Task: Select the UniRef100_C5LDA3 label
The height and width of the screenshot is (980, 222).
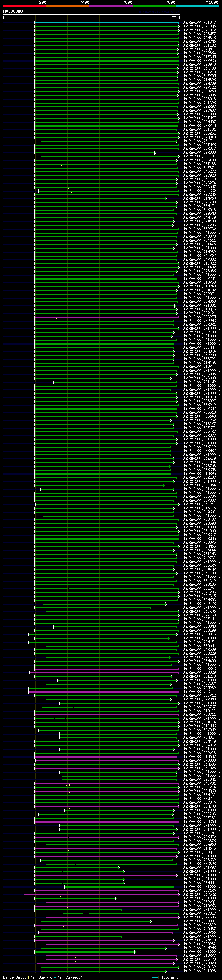Action: pos(199,531)
